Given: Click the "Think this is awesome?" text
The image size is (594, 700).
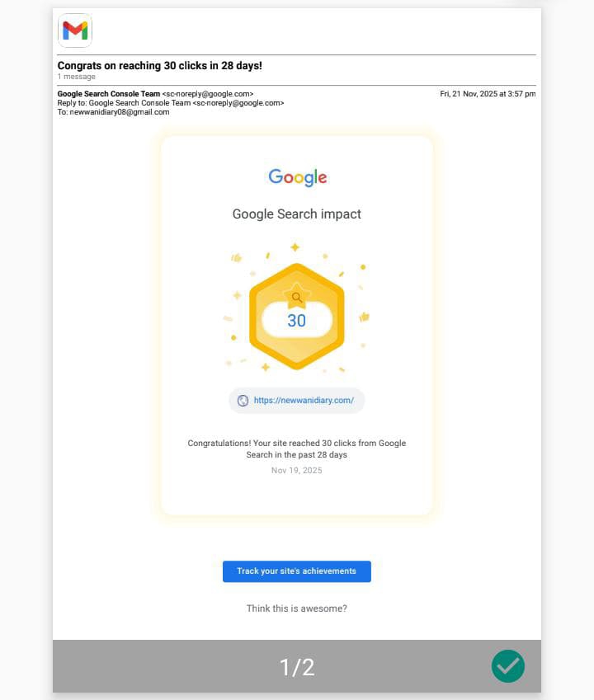Looking at the screenshot, I should (297, 608).
